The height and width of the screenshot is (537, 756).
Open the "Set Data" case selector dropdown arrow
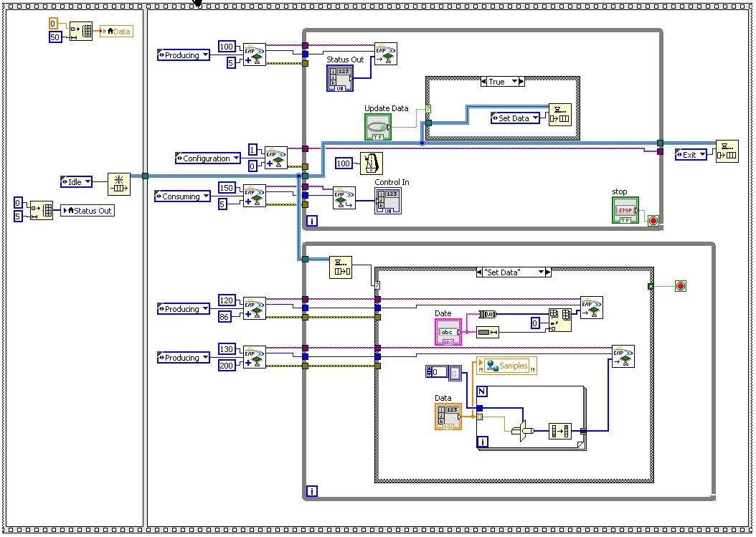541,272
